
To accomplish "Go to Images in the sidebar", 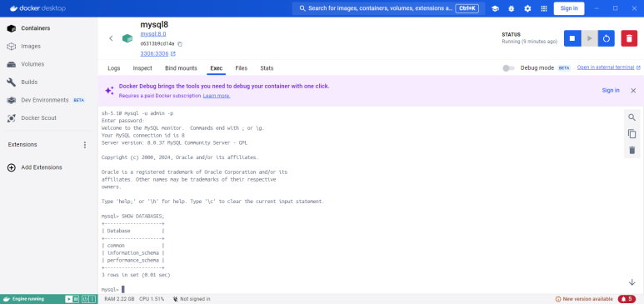I will [x=49, y=47].
